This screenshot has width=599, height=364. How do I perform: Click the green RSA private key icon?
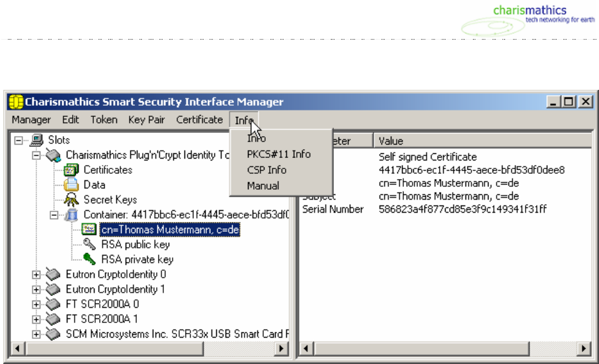89,259
